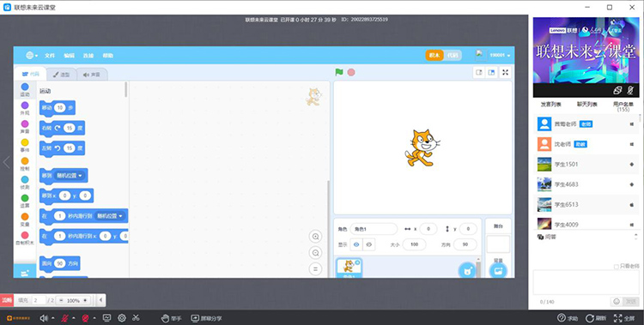Switch mode toggle to 积木

434,56
